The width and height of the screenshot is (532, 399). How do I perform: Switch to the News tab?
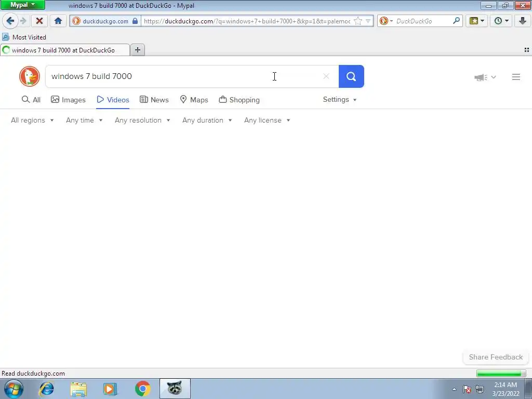[x=154, y=100]
